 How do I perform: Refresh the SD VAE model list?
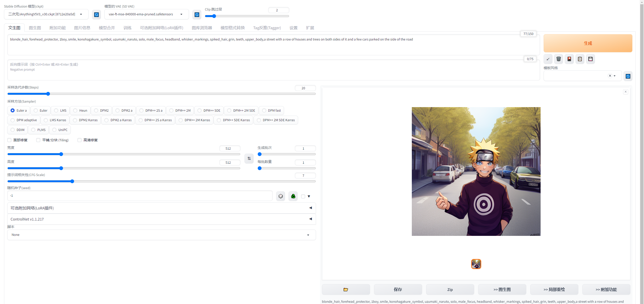pos(197,15)
